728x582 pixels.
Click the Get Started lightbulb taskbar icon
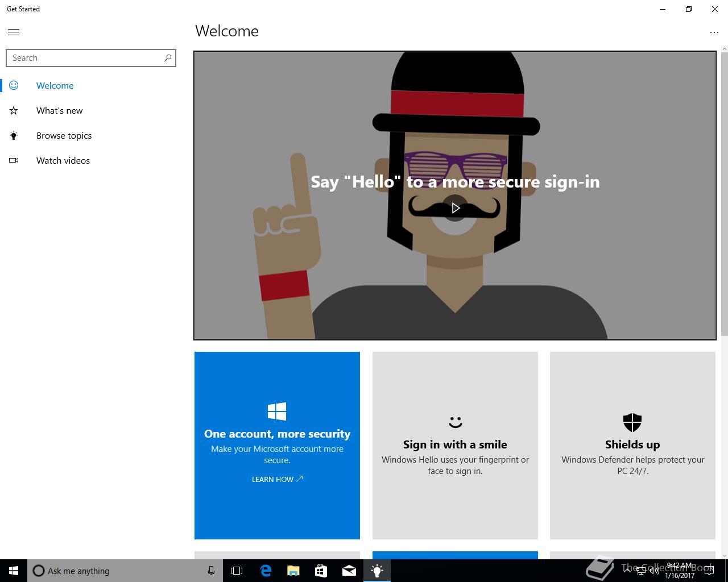click(x=377, y=571)
